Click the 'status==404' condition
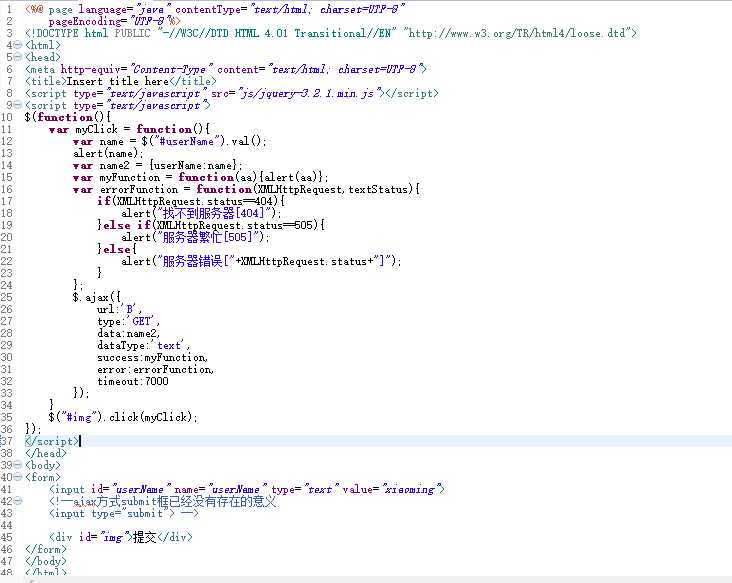 (x=239, y=202)
